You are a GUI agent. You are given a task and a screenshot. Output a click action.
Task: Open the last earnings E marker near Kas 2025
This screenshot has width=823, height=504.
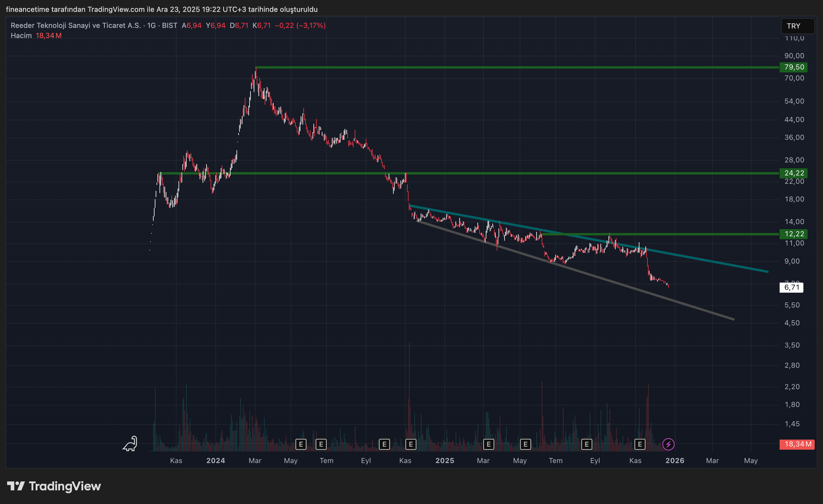pos(639,444)
